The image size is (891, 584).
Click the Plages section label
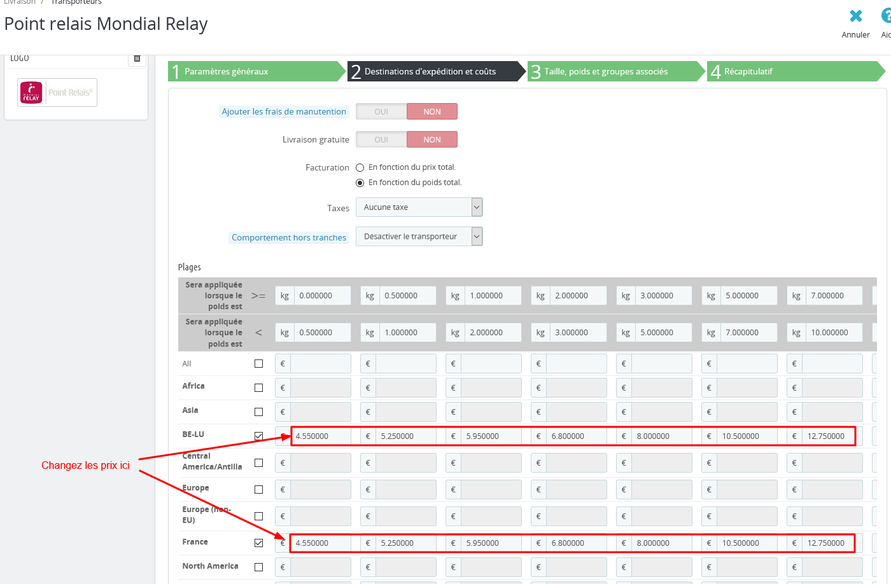coord(189,267)
